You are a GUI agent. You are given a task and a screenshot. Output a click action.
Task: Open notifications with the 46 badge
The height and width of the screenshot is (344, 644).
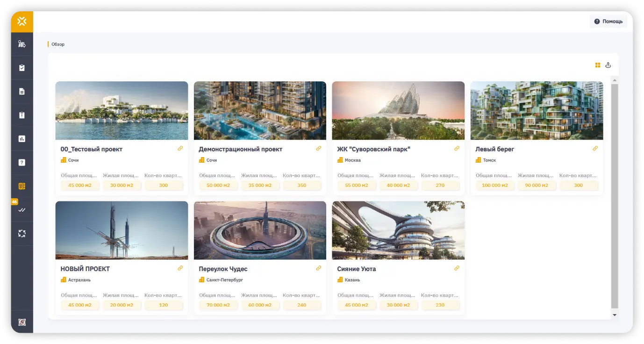[21, 186]
